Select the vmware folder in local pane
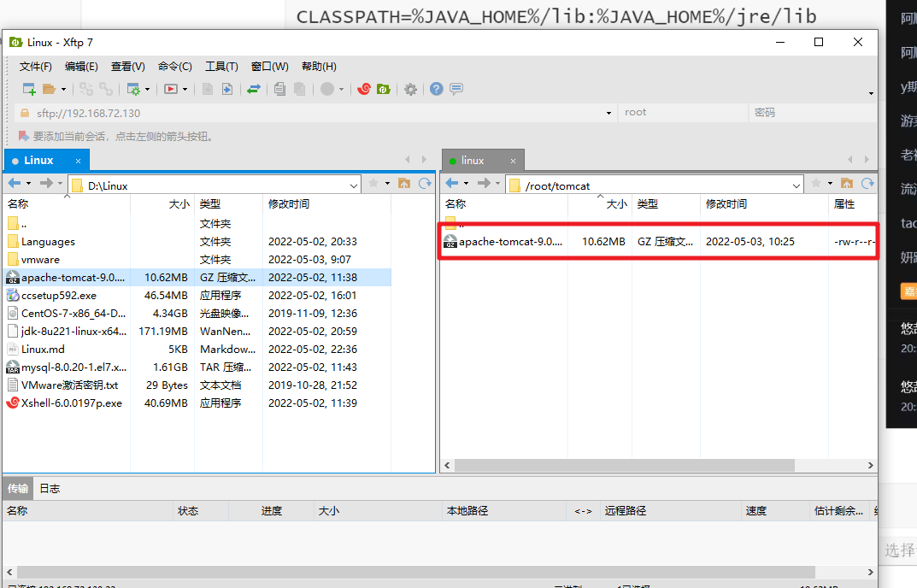917x588 pixels. [197, 260]
